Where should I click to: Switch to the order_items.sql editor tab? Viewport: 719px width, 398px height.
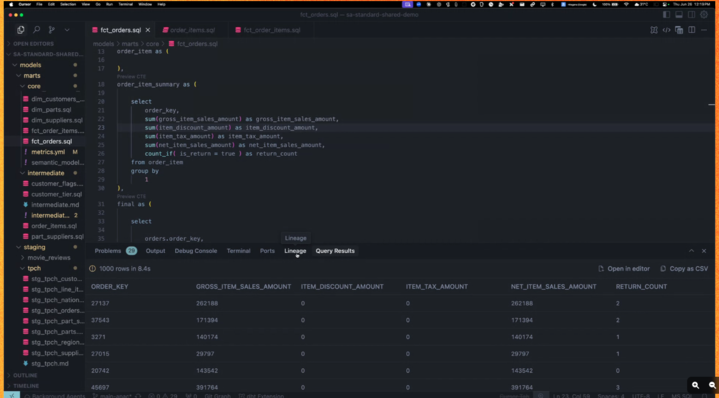pos(192,30)
